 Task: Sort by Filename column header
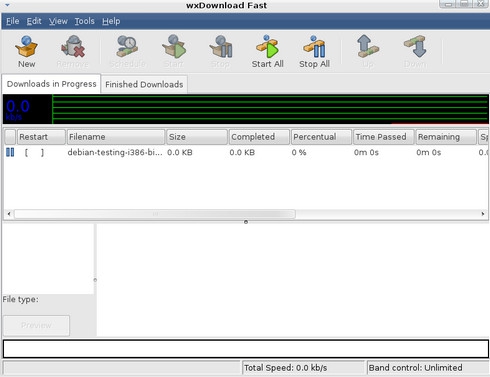click(116, 137)
